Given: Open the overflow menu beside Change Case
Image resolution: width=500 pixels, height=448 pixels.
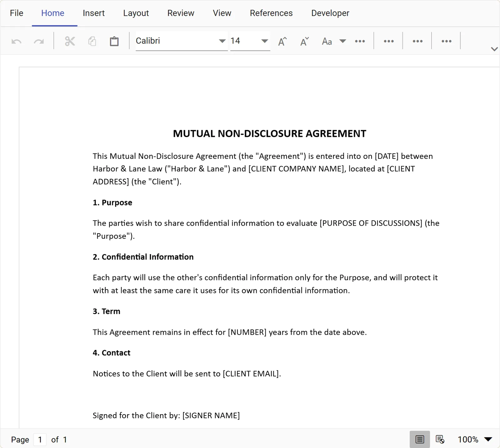Looking at the screenshot, I should point(360,41).
